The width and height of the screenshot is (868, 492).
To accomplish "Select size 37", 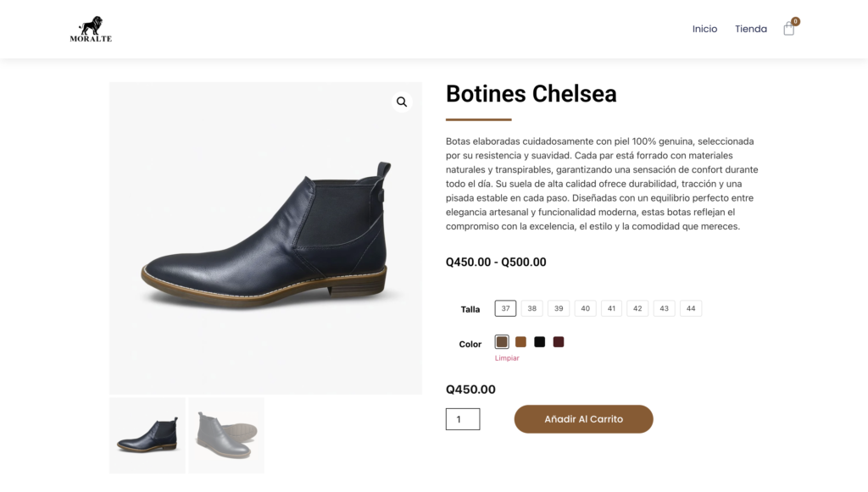I will [505, 308].
